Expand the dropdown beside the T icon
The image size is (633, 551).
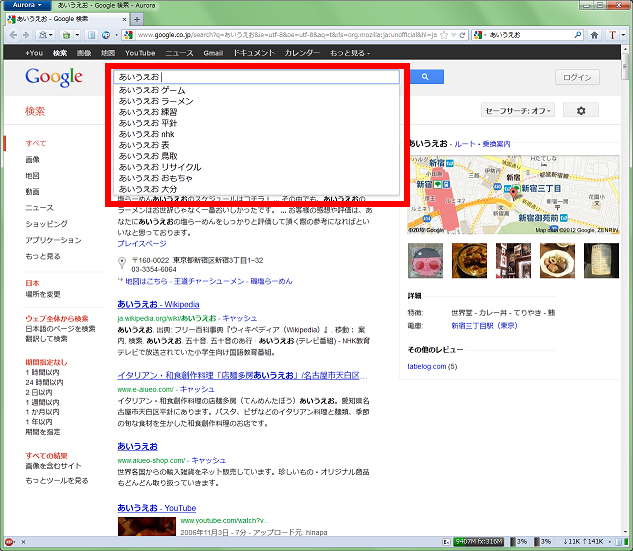(623, 35)
